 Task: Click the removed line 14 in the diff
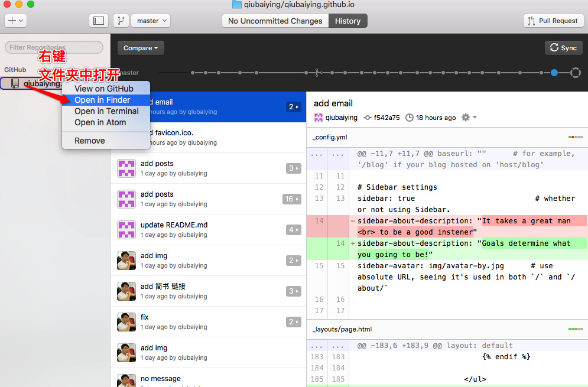point(447,226)
